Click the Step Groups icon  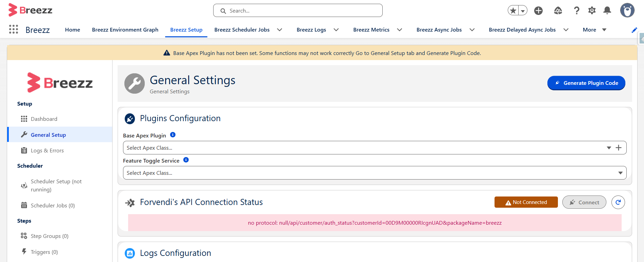pyautogui.click(x=24, y=236)
